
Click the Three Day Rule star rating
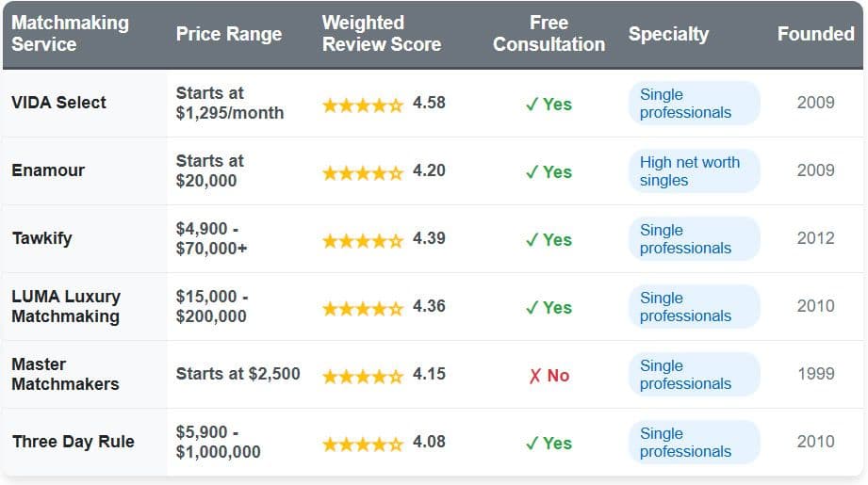click(363, 444)
